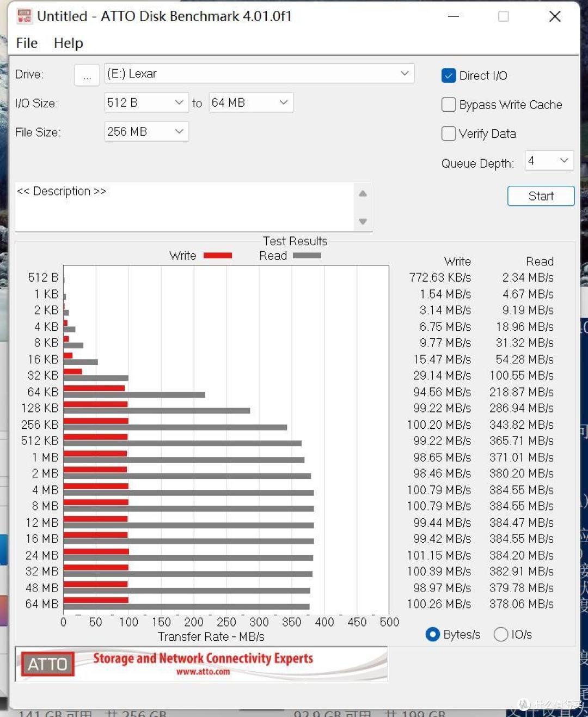
Task: Click the Transfer Rate - MB/s axis label
Action: (x=211, y=637)
